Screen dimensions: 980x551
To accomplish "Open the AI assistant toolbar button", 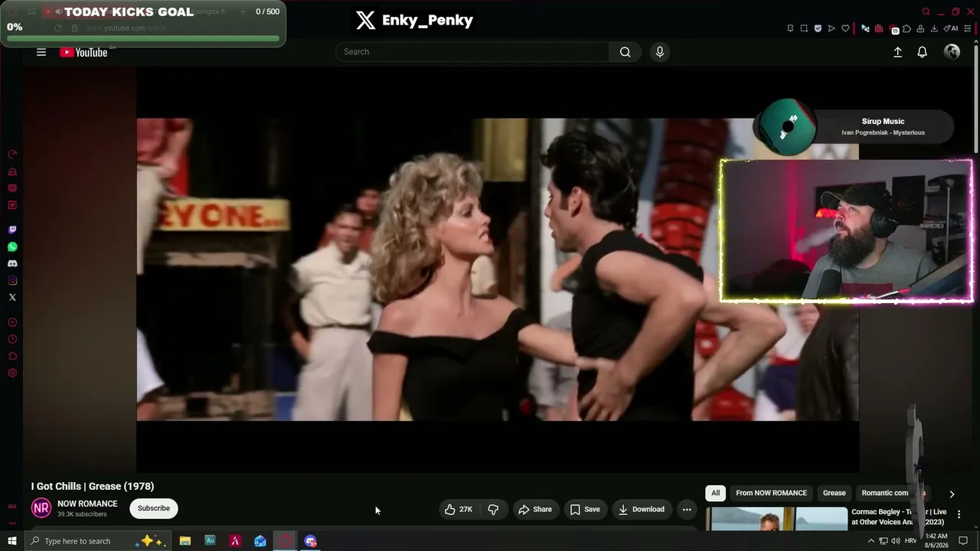I will [951, 28].
